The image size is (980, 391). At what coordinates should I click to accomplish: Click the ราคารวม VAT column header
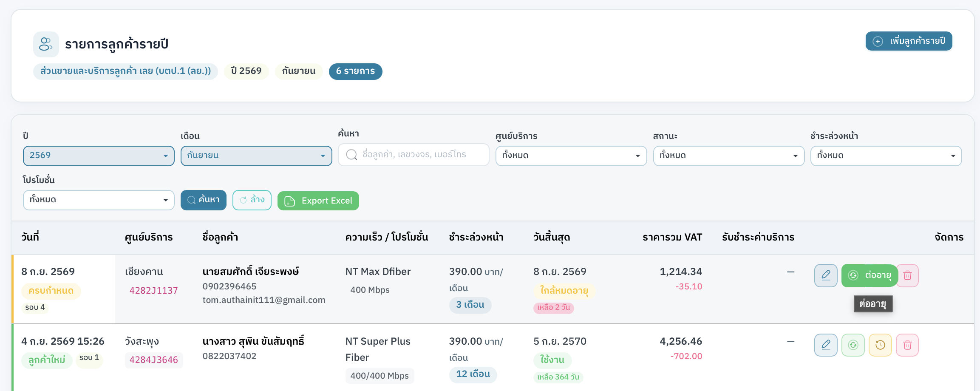click(672, 237)
